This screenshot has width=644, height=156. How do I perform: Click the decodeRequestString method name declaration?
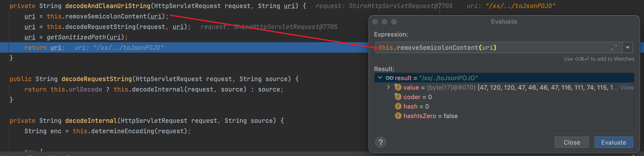96,79
